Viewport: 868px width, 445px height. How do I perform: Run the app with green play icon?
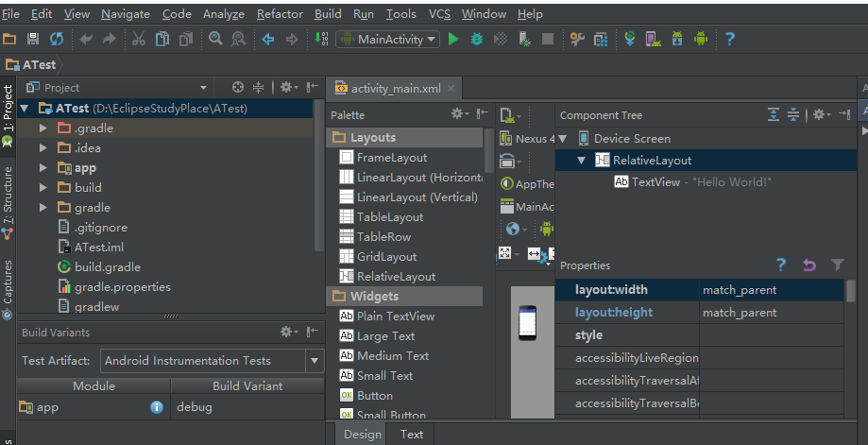[453, 39]
